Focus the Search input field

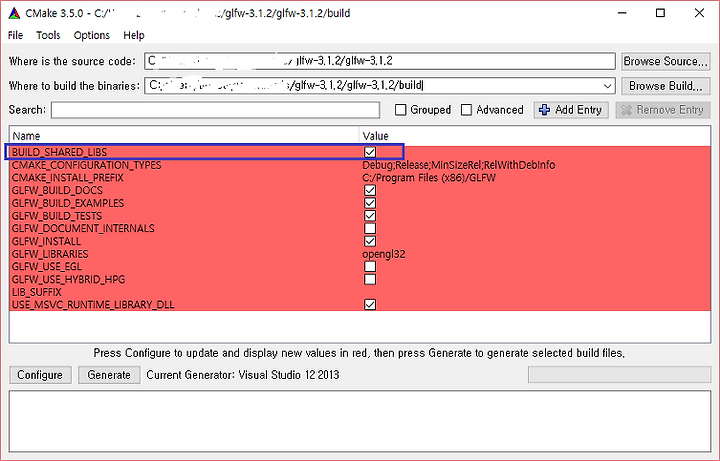pos(215,110)
